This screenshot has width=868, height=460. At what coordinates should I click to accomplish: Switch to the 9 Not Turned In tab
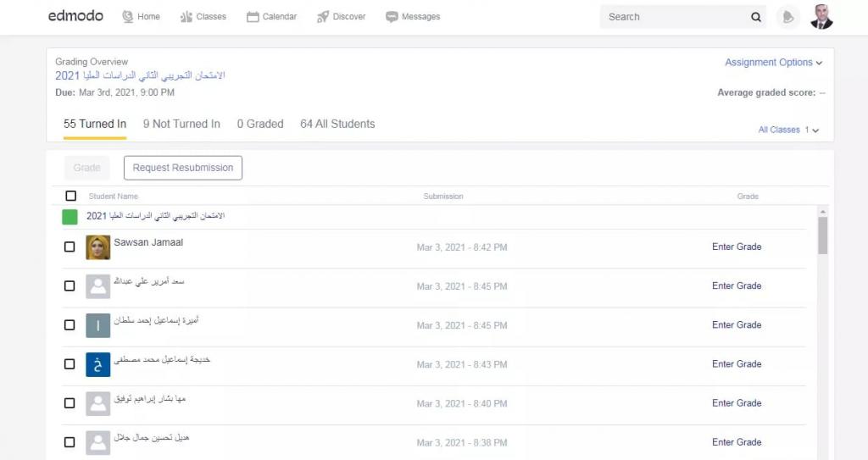click(x=181, y=124)
